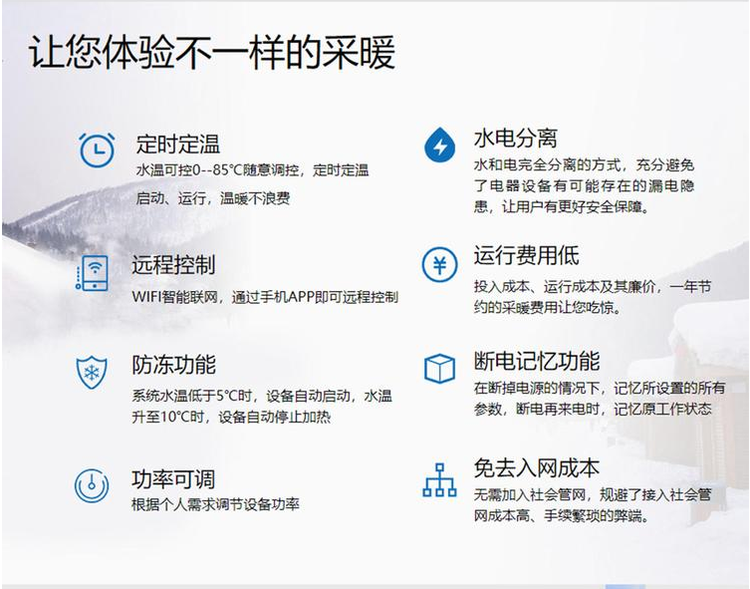
Task: Click the 水电分离 heading
Action: 516,138
